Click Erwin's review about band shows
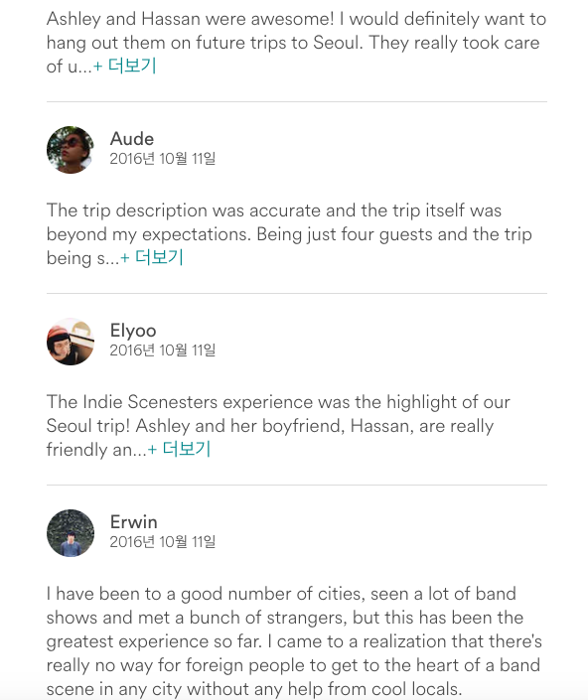This screenshot has width=588, height=700. [x=294, y=641]
